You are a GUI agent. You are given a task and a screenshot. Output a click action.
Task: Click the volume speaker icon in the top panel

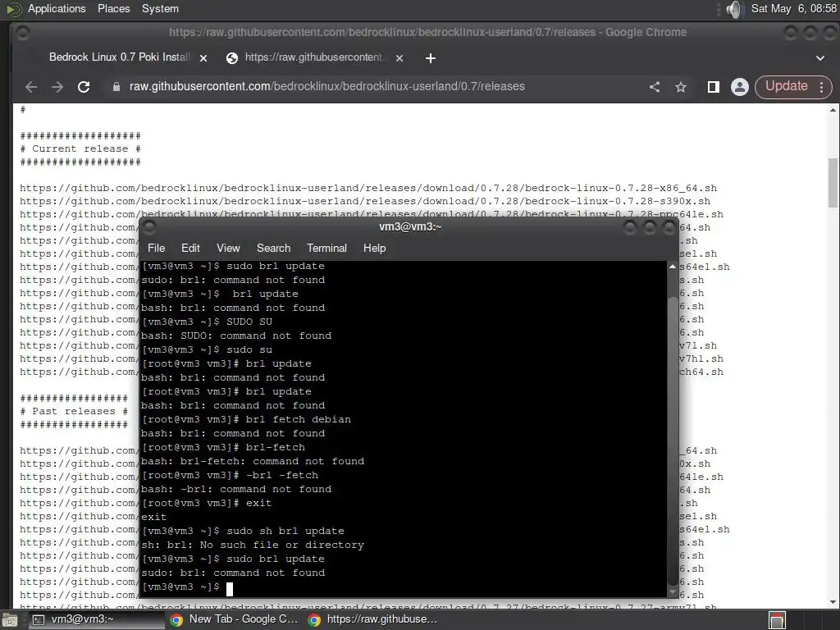click(735, 9)
